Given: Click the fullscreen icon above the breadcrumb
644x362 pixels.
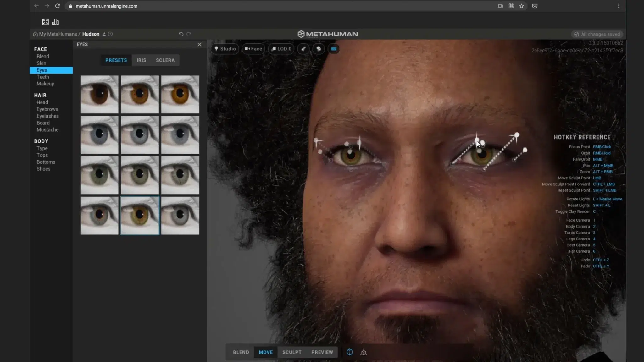Looking at the screenshot, I should tap(45, 22).
